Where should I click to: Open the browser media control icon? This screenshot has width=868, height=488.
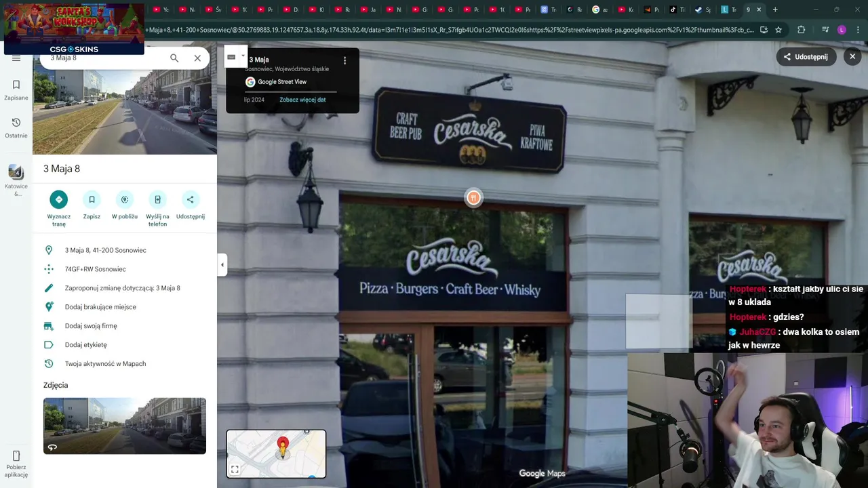825,30
